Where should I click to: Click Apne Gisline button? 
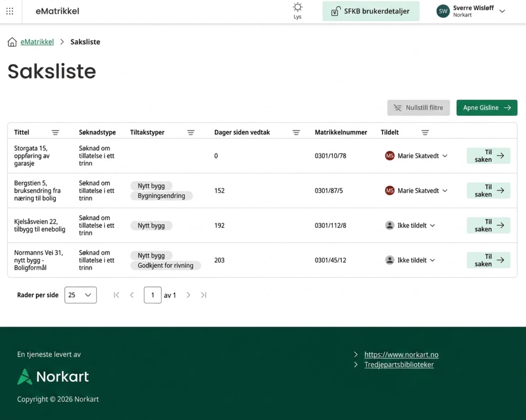pos(487,108)
